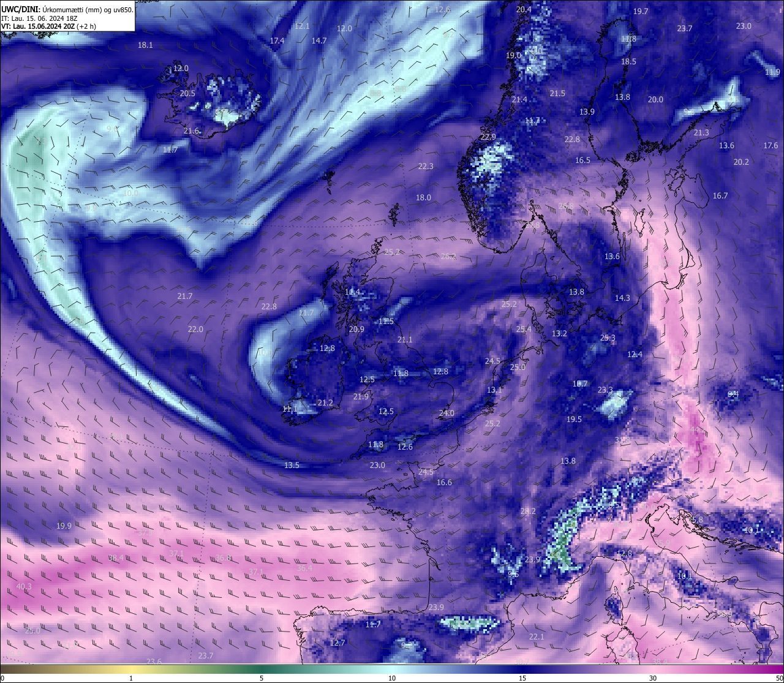The image size is (784, 683).
Task: Click the 20.4 value label
Action: [524, 10]
